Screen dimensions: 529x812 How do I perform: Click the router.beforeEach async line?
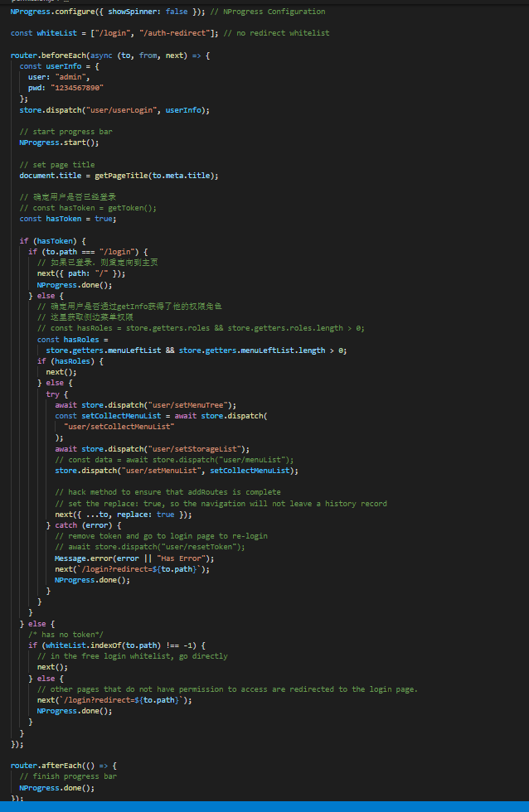pyautogui.click(x=109, y=56)
